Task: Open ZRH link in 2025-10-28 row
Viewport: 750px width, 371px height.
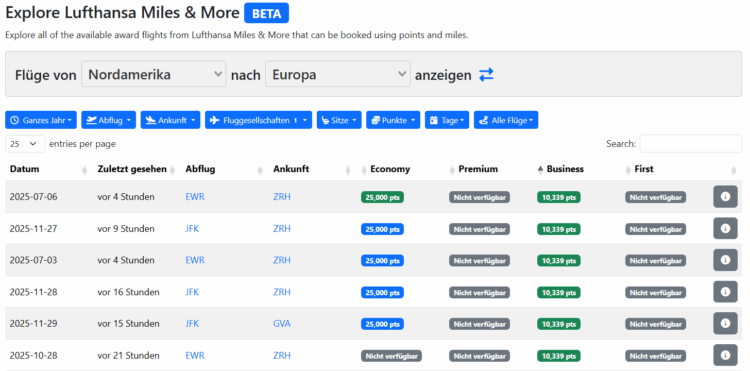Action: click(x=282, y=355)
